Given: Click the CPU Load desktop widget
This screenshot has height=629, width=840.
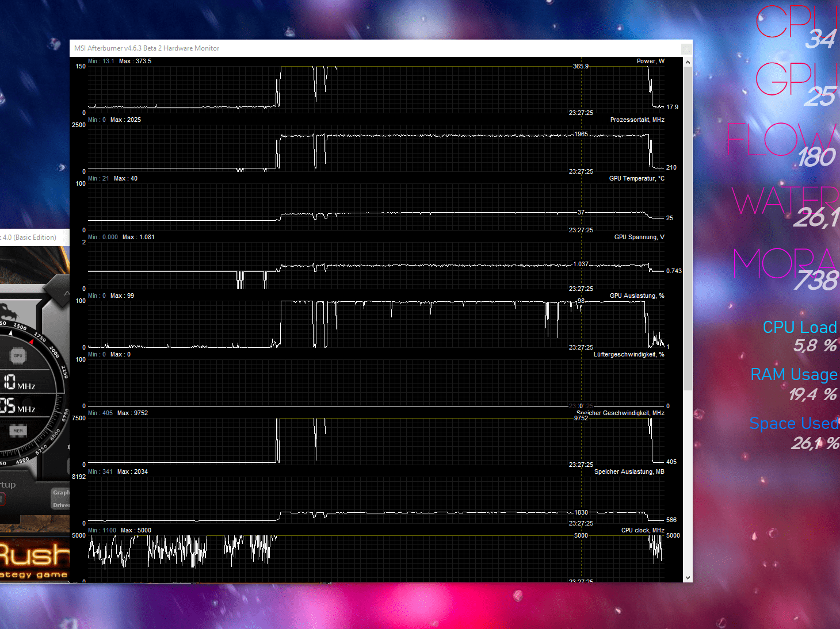Looking at the screenshot, I should pyautogui.click(x=800, y=336).
